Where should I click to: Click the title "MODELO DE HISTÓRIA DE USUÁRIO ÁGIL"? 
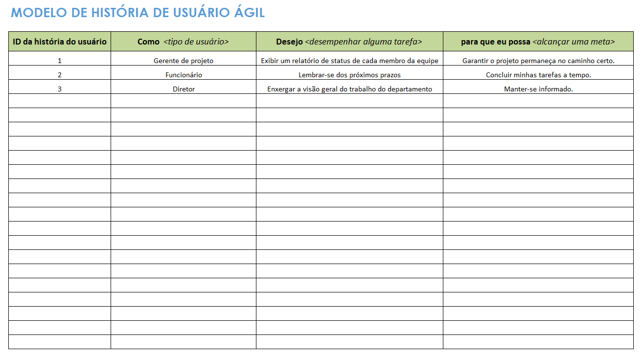click(x=138, y=13)
